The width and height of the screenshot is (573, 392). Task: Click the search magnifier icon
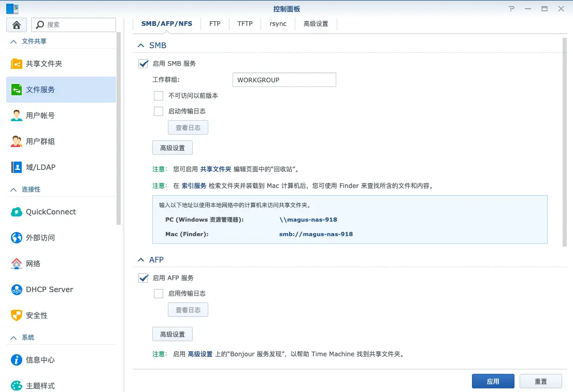pyautogui.click(x=40, y=24)
